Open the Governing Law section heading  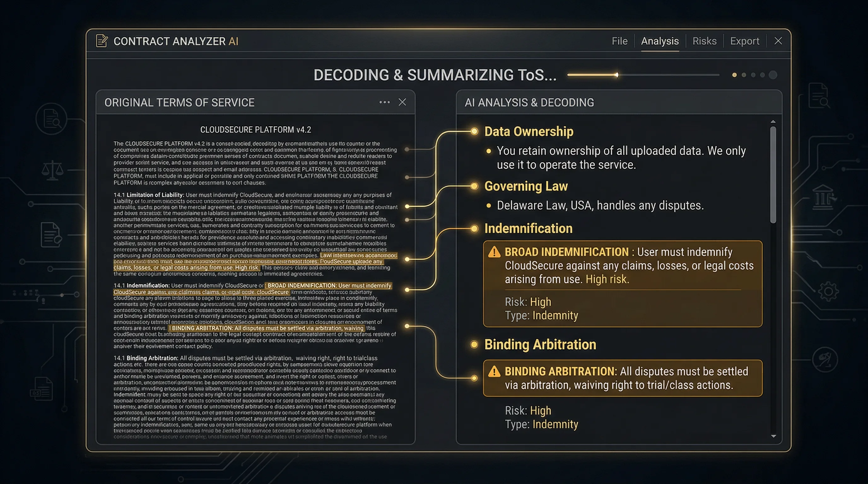click(526, 186)
